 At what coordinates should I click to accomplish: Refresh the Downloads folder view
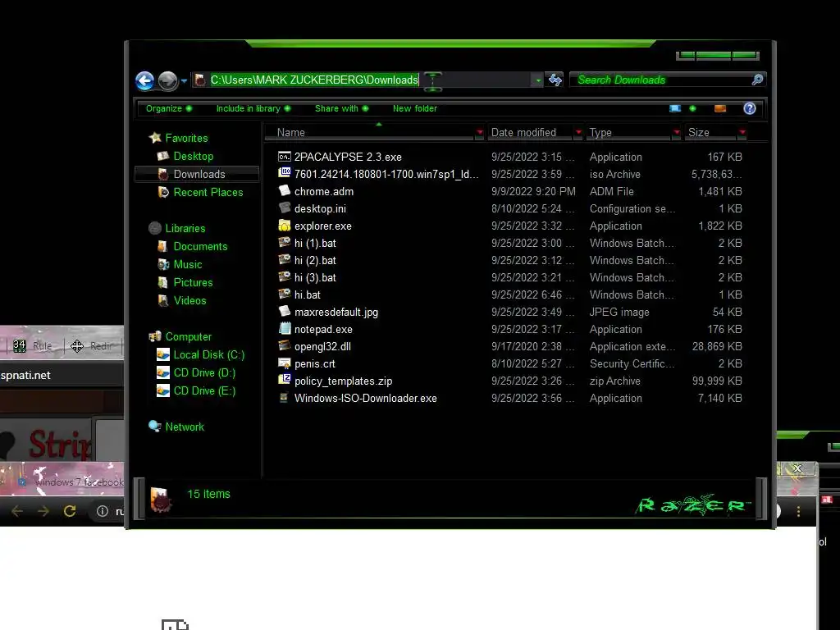pyautogui.click(x=555, y=80)
